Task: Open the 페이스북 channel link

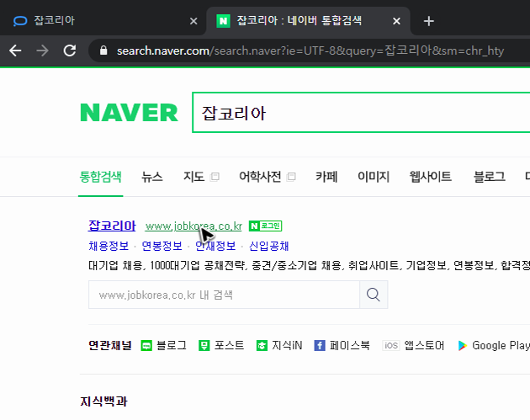Action: pos(349,345)
